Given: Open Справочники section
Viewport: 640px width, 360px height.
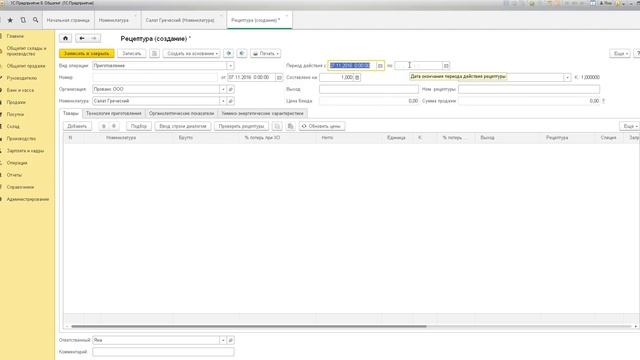Looking at the screenshot, I should [20, 187].
